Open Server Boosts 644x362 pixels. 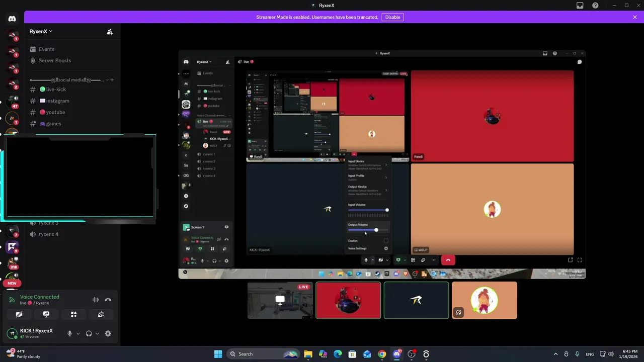(x=72, y=60)
